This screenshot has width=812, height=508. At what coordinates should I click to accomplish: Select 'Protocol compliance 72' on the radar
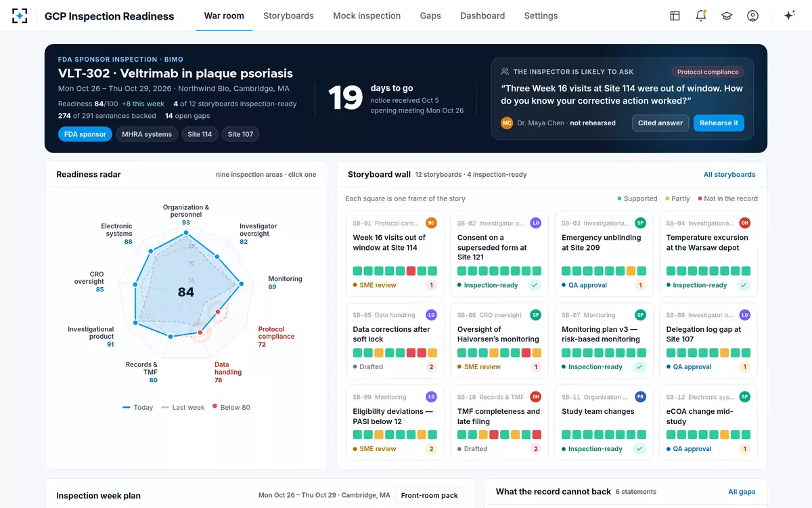tap(275, 337)
